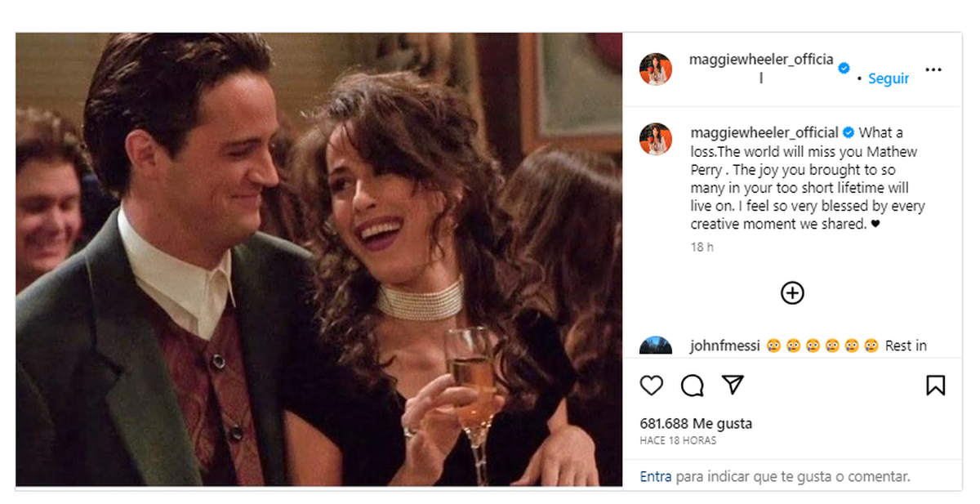The width and height of the screenshot is (980, 504).
Task: Open post options with the three-dot menu
Action: (x=933, y=69)
